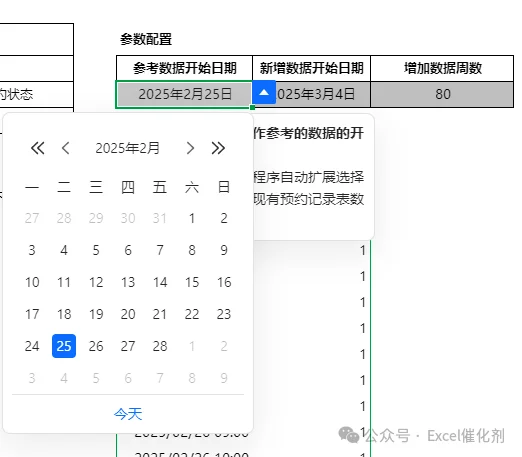Select the 参考数据开始日期 cell 2025年2月25日

tap(184, 94)
